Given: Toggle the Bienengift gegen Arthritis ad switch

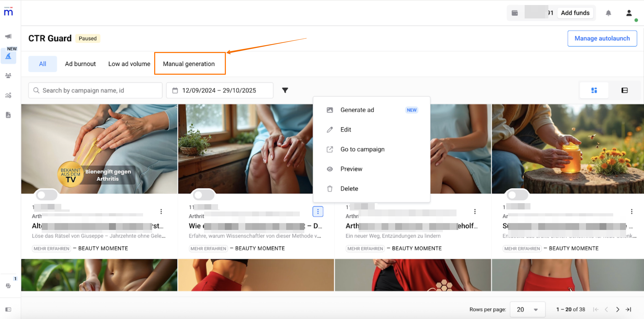Looking at the screenshot, I should (47, 195).
